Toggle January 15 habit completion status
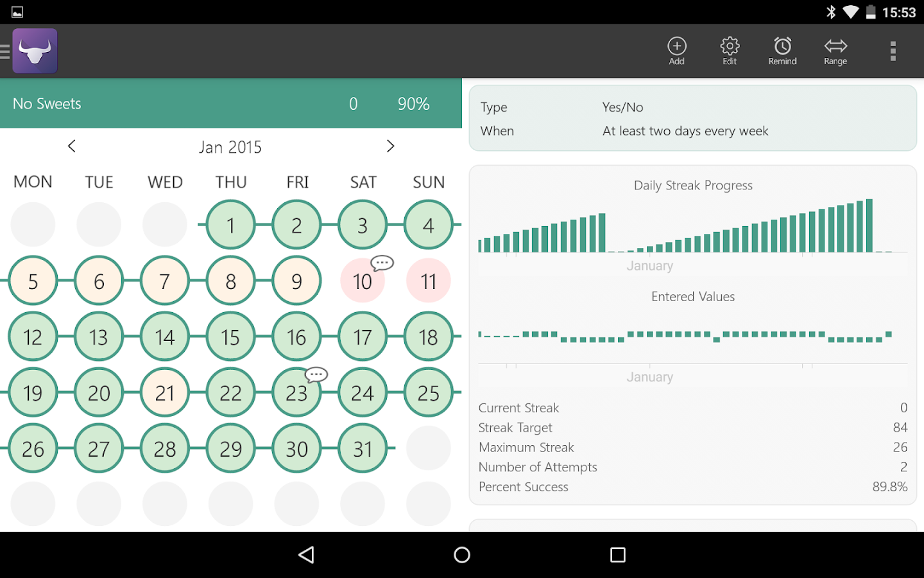The height and width of the screenshot is (578, 924). 230,337
